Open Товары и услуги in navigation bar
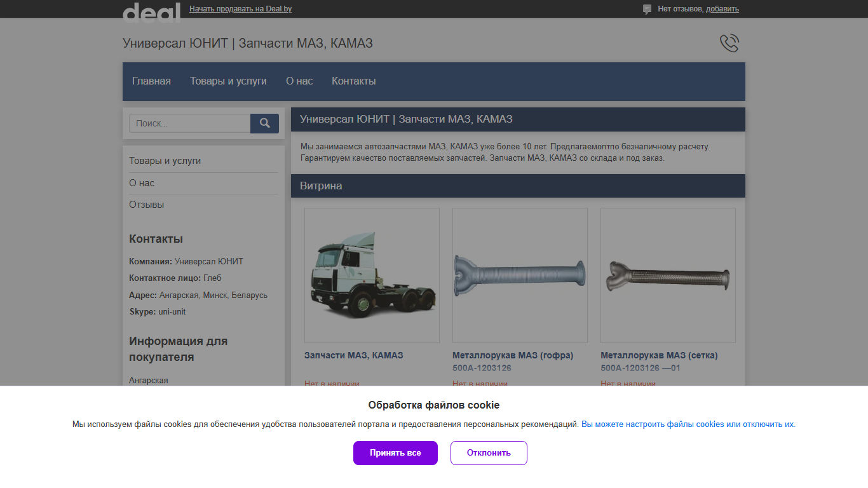The width and height of the screenshot is (868, 488). (x=228, y=81)
